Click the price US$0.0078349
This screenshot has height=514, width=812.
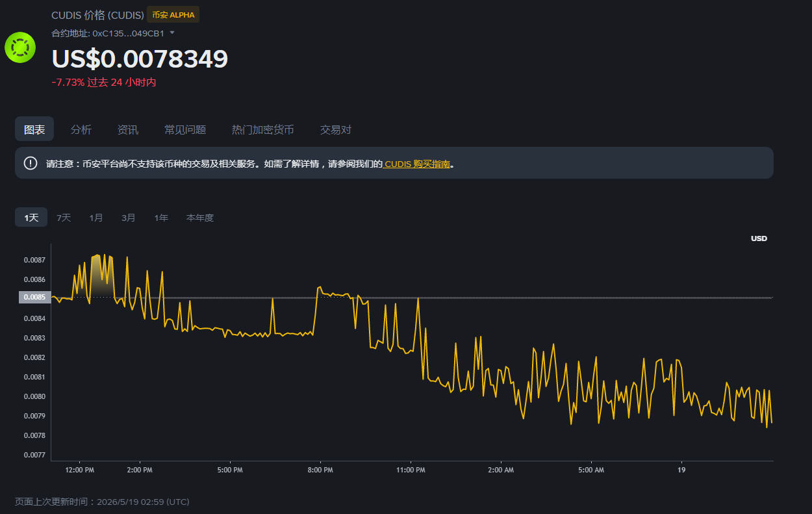pos(140,59)
